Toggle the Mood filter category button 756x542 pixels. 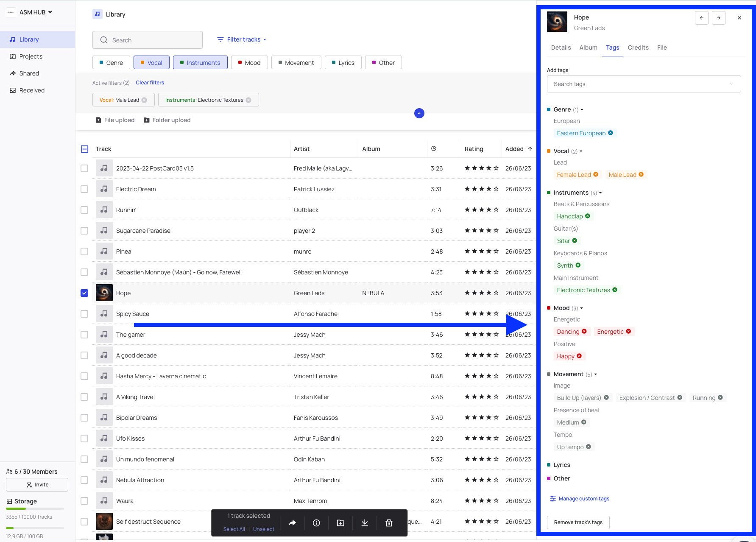249,63
